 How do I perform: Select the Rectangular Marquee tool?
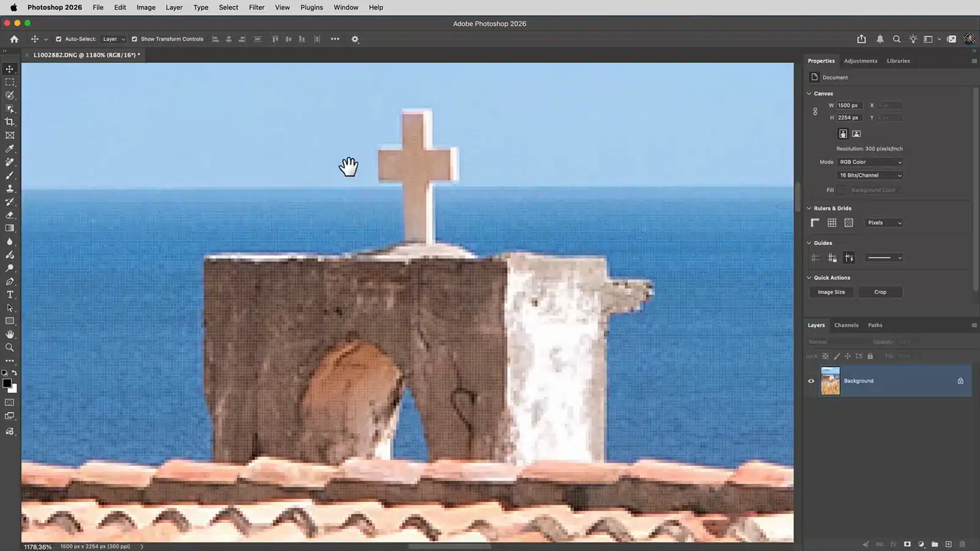tap(10, 82)
